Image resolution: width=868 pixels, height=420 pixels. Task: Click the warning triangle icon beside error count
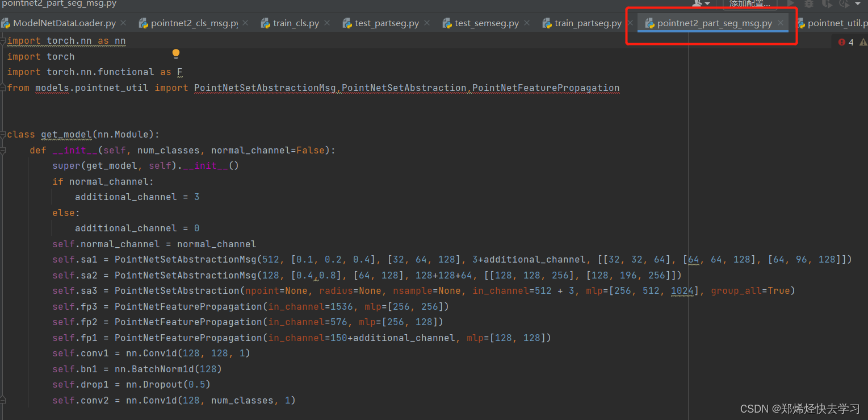[863, 42]
